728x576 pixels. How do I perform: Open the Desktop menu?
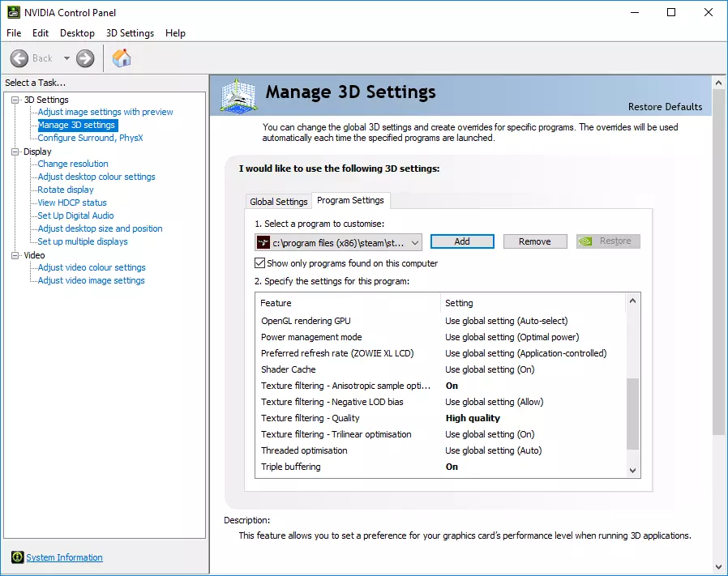coord(77,33)
